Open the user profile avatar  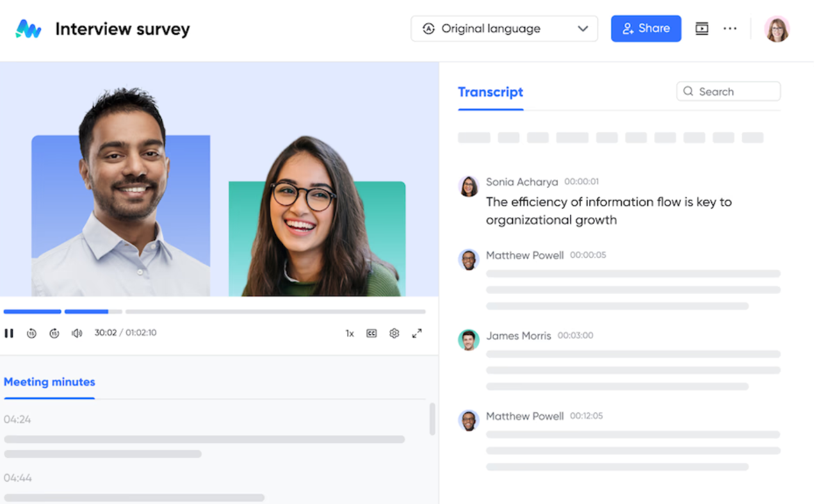pos(777,29)
